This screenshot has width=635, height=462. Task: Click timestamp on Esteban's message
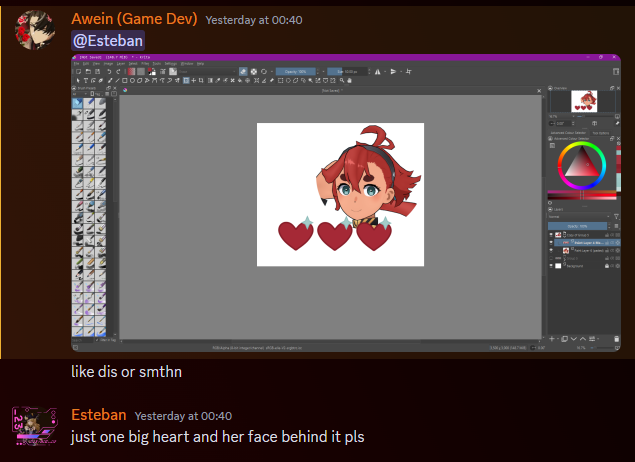[183, 416]
